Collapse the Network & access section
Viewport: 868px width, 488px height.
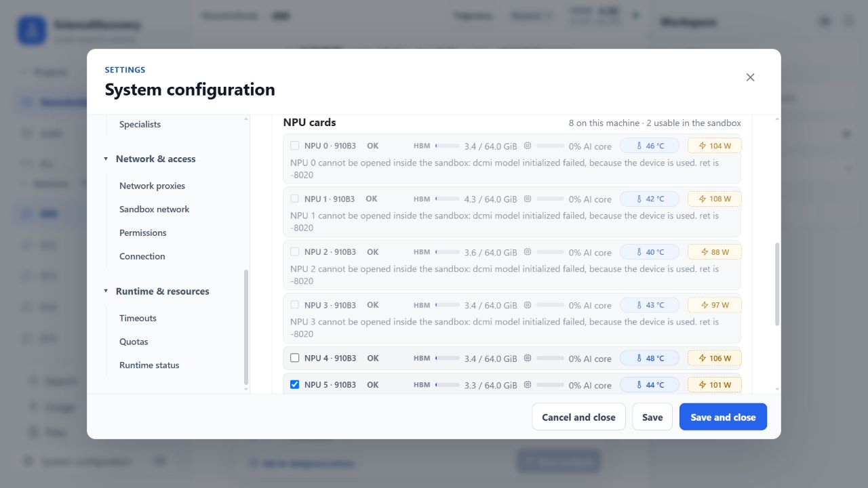106,159
